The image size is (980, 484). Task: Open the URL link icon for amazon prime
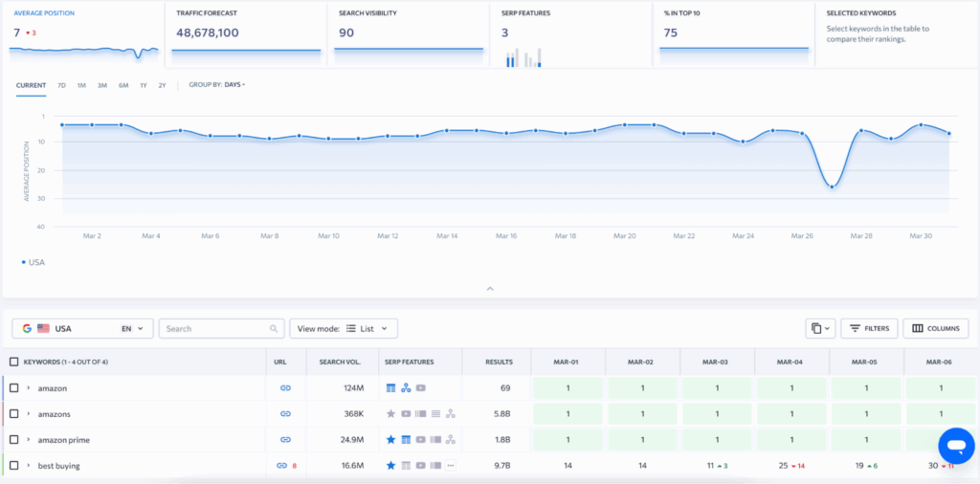285,440
